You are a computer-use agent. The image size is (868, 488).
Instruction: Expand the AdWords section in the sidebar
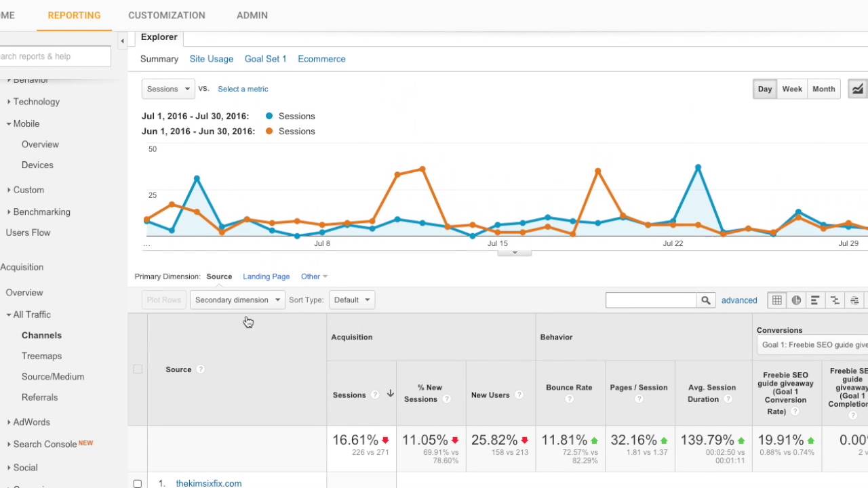(31, 422)
